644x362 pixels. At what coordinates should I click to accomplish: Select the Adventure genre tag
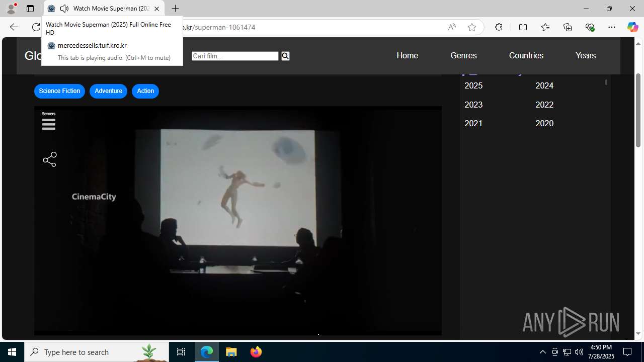point(108,91)
